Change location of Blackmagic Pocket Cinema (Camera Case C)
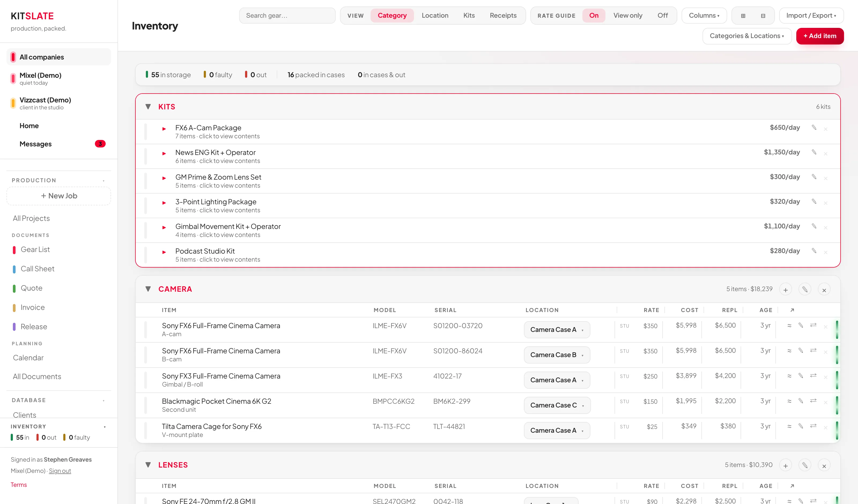 point(557,405)
